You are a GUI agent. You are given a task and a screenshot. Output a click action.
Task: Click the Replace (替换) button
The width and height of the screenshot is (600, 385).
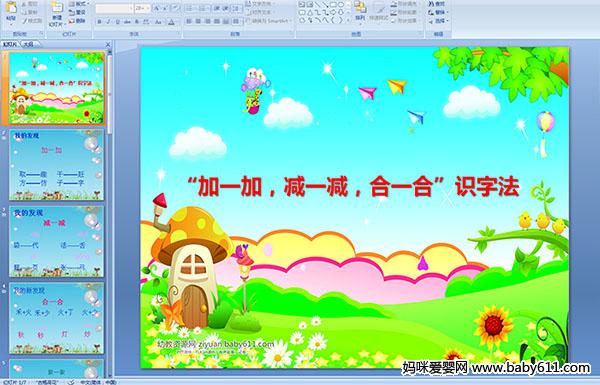tap(438, 12)
